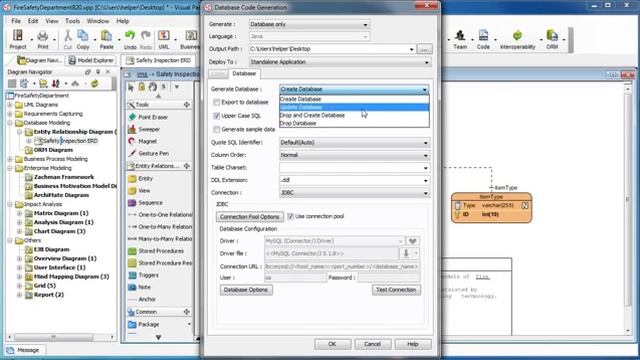Click the Connection URL field

click(342, 267)
